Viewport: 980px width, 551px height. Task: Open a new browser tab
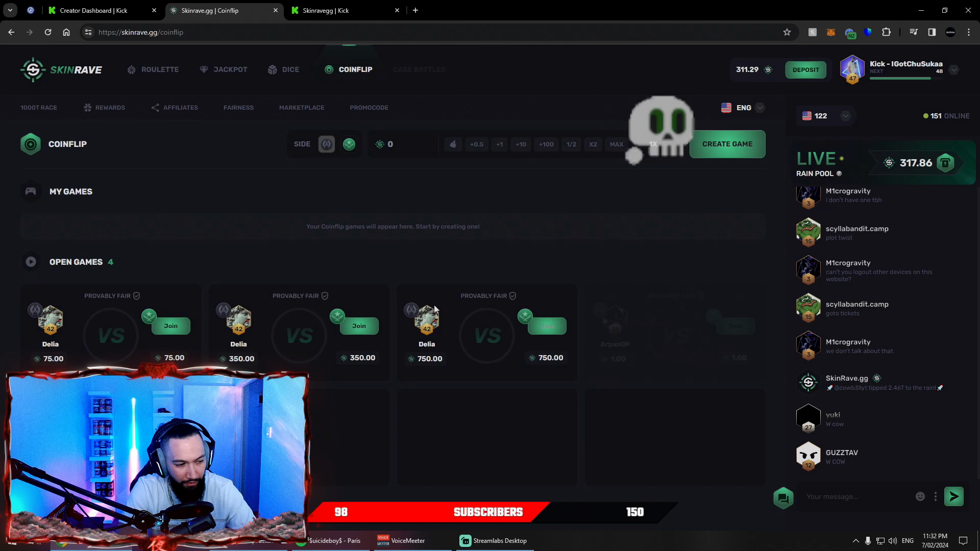point(415,10)
